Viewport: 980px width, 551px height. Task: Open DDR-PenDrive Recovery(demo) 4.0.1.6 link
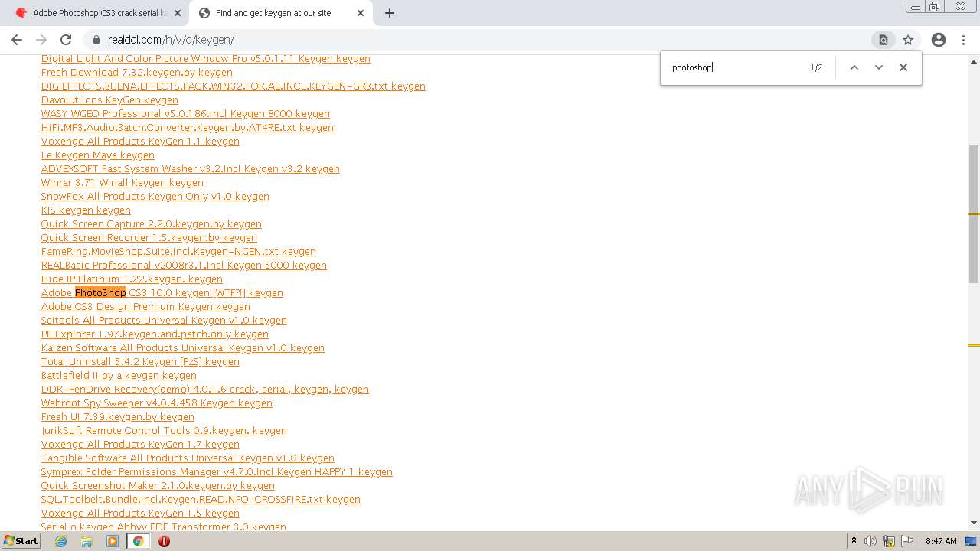pos(205,390)
